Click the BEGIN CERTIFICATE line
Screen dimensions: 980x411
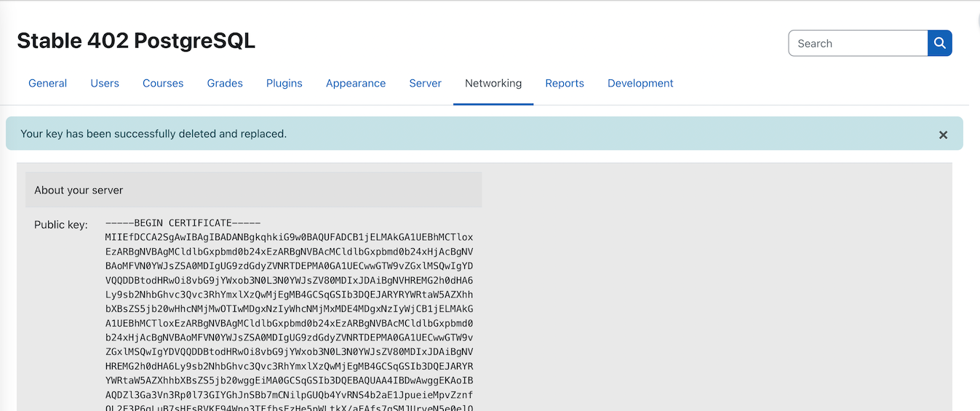[x=183, y=223]
